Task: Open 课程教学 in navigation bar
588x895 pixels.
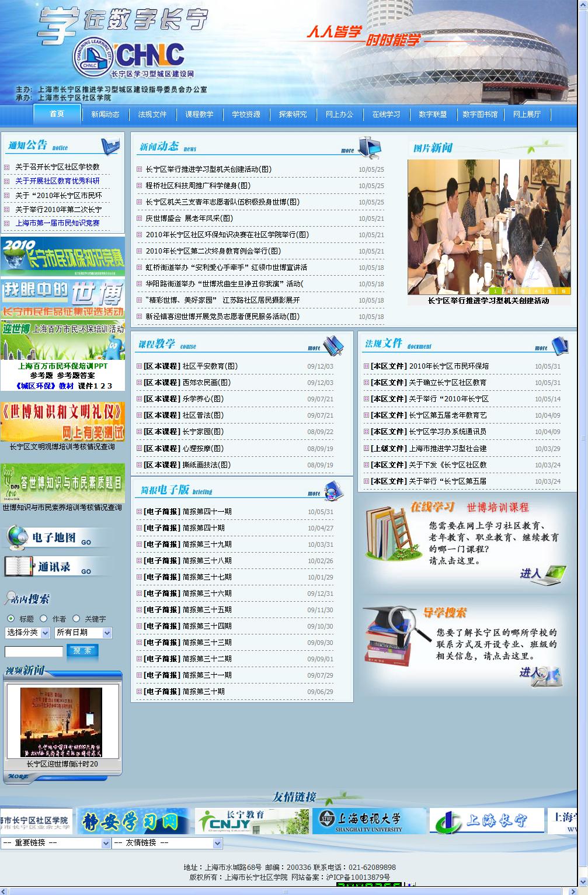Action: (x=199, y=115)
